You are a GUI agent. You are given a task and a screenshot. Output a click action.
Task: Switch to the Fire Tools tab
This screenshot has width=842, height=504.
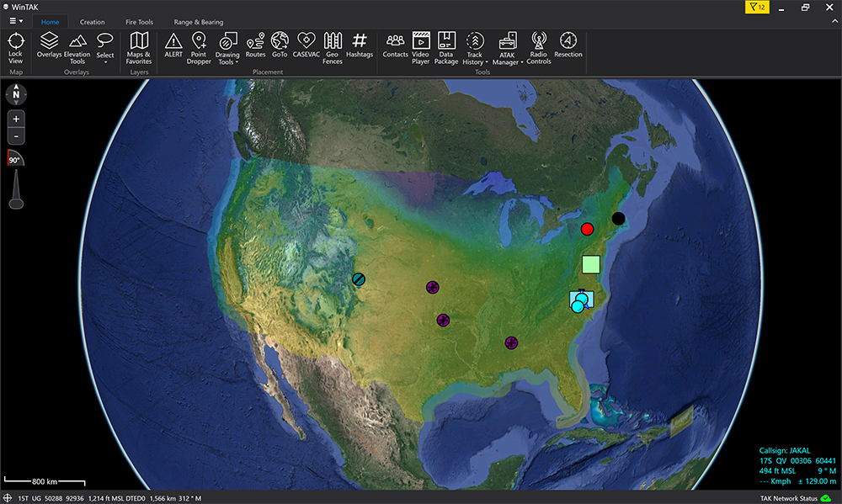[x=140, y=22]
